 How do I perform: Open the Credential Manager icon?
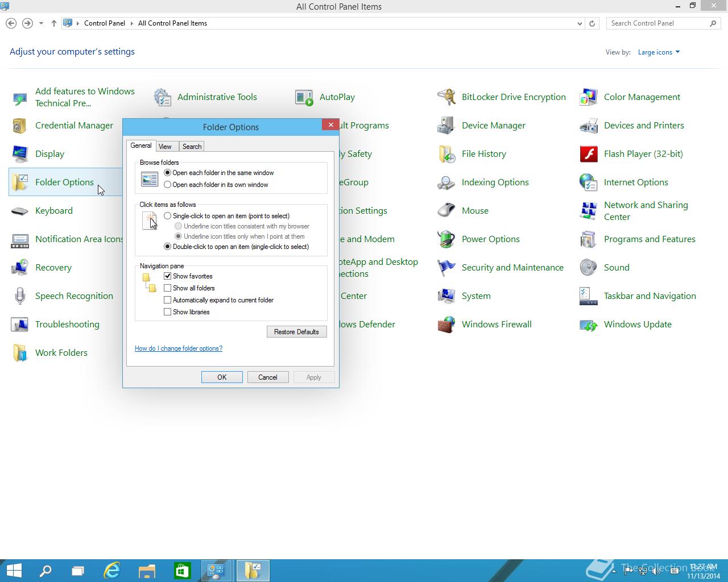point(20,126)
